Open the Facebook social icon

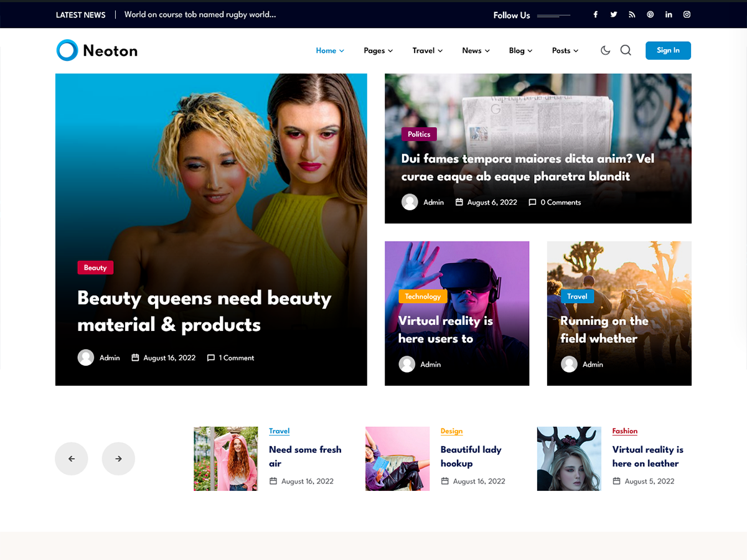click(595, 15)
